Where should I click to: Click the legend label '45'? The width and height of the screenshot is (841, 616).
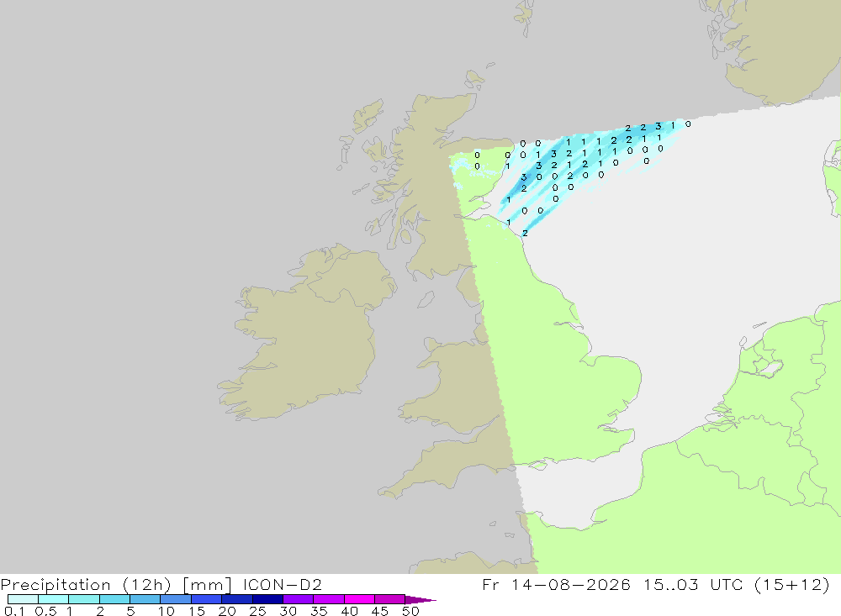click(380, 611)
